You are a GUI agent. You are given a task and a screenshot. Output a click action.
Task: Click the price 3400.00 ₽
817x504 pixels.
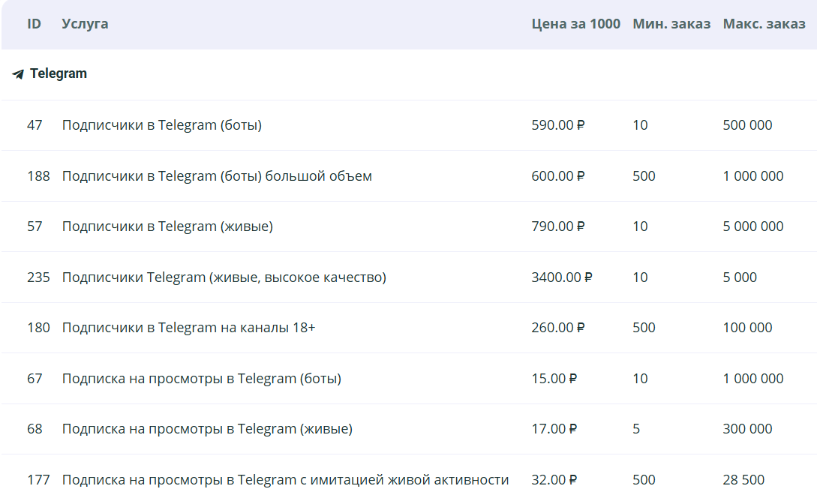[562, 277]
